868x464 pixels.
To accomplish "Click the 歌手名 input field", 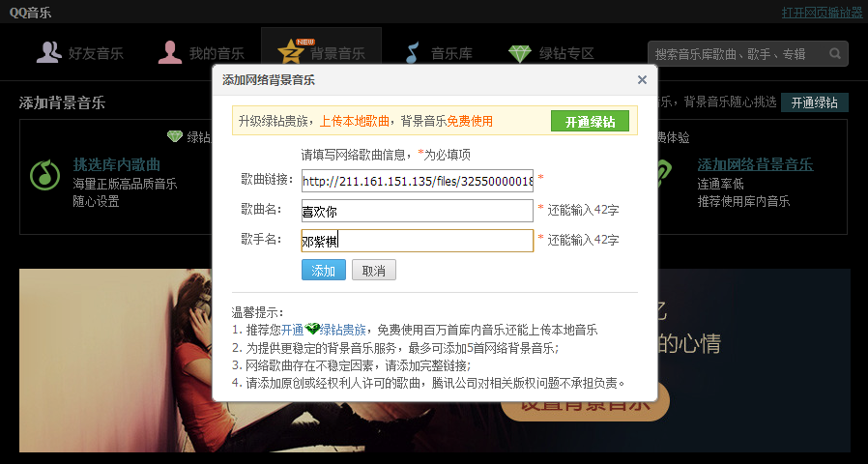I will (x=418, y=241).
